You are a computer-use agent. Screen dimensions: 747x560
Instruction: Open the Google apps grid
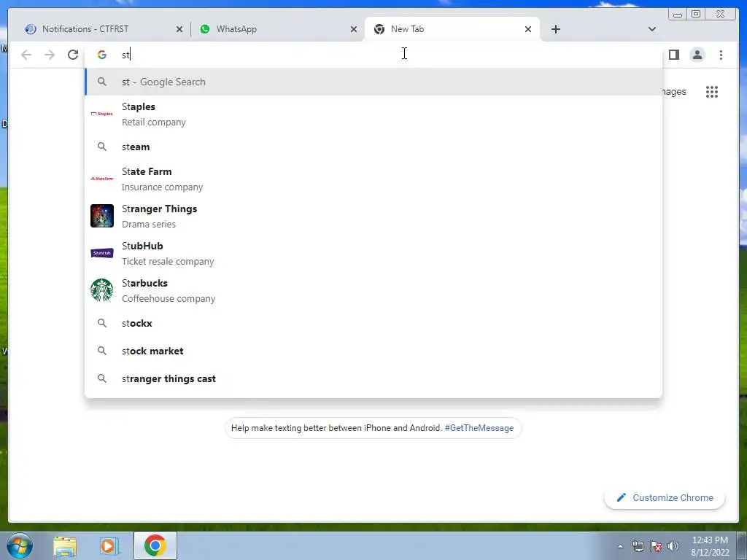712,92
